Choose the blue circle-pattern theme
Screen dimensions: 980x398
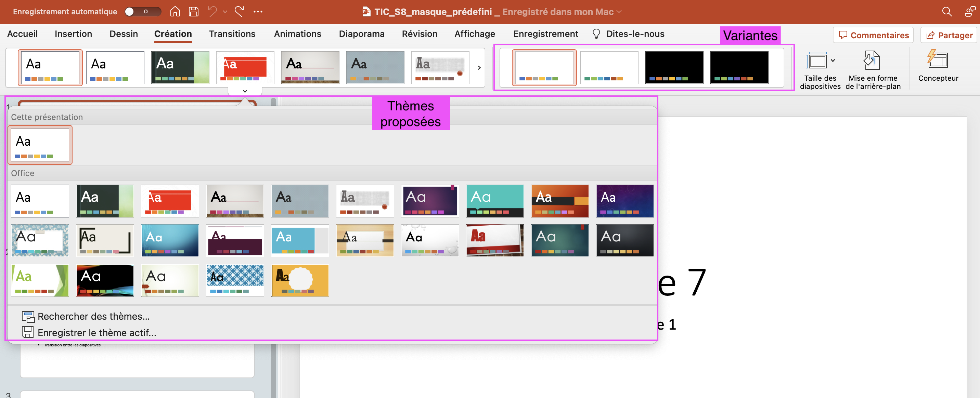click(x=235, y=280)
